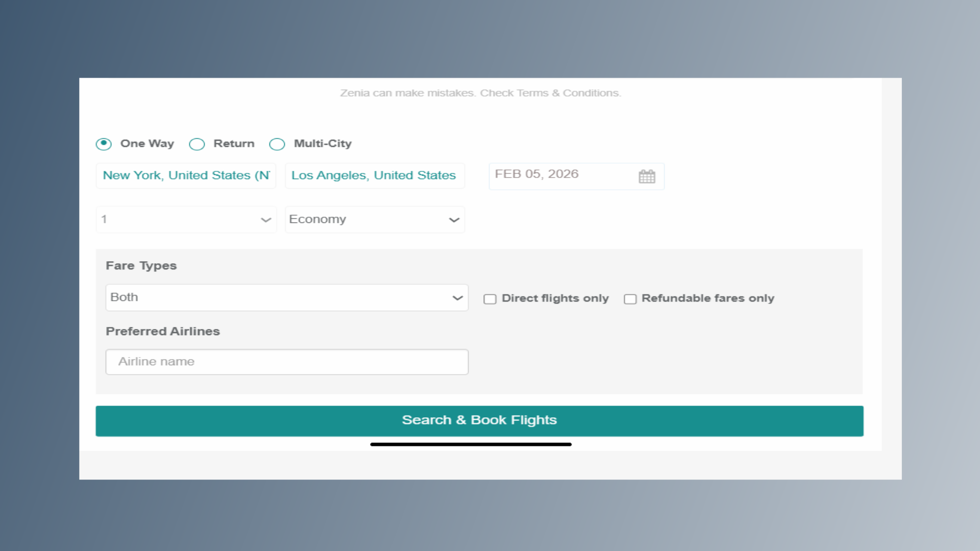The height and width of the screenshot is (551, 980).
Task: Click the black home indicator bar
Action: (x=470, y=444)
